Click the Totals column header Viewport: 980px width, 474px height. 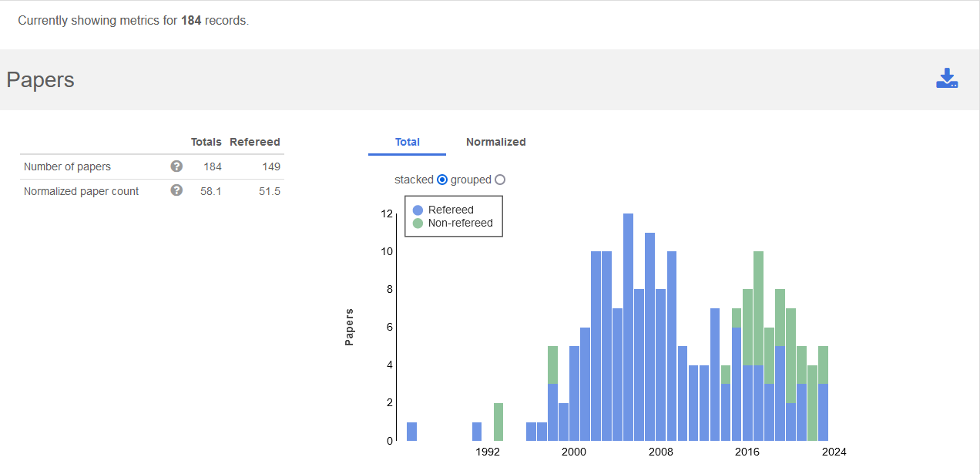pyautogui.click(x=206, y=142)
